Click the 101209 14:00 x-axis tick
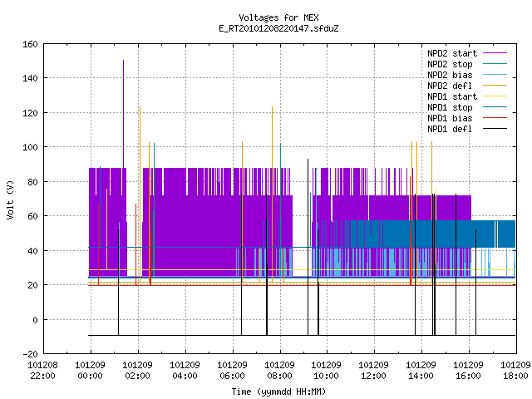Screen dimensions: 532x399 pyautogui.click(x=421, y=371)
